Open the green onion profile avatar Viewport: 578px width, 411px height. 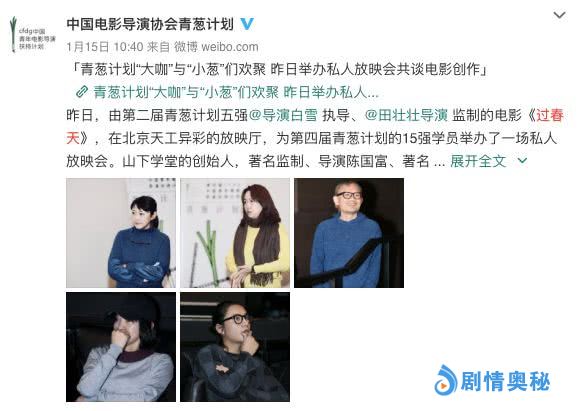coord(32,34)
